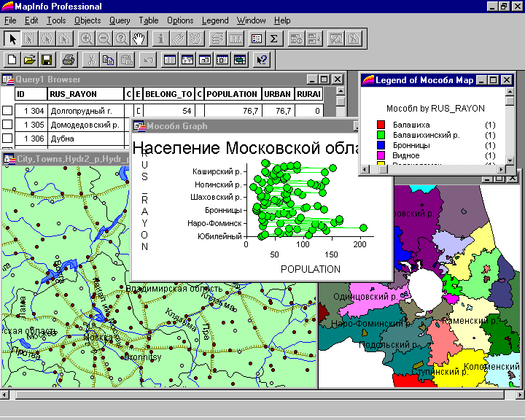The height and width of the screenshot is (420, 525).
Task: Open the Help menu
Action: [x=282, y=20]
